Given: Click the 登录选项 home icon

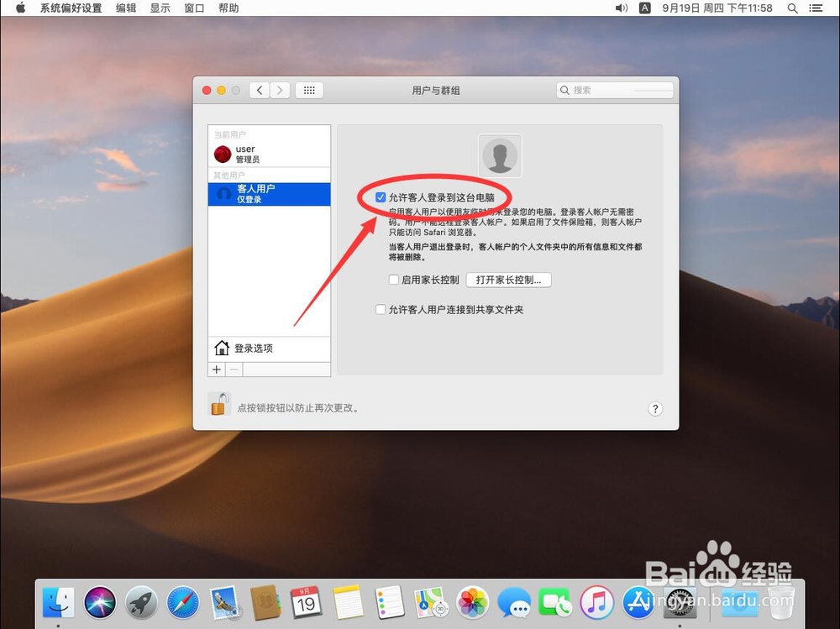Looking at the screenshot, I should 221,347.
